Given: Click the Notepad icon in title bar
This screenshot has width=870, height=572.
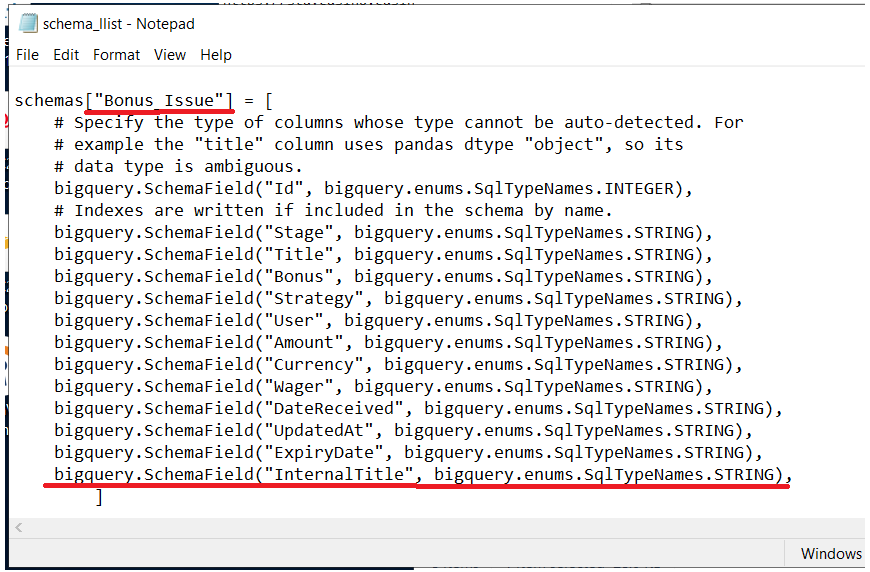Looking at the screenshot, I should pyautogui.click(x=28, y=23).
